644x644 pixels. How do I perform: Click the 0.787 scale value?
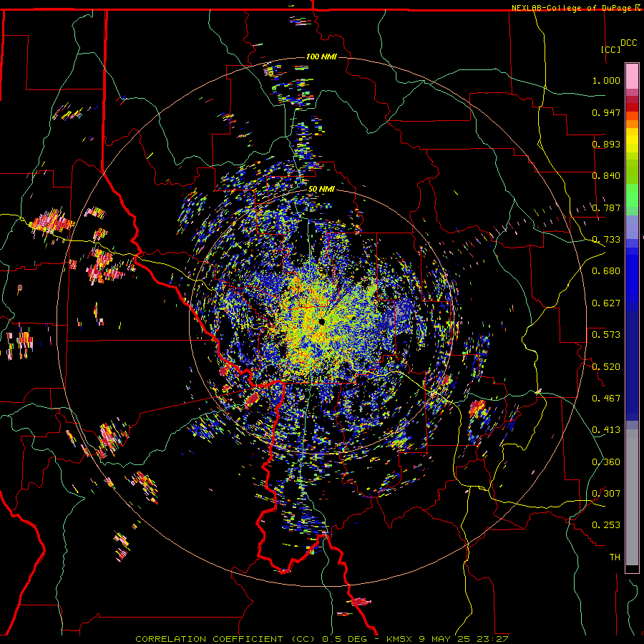pos(606,208)
